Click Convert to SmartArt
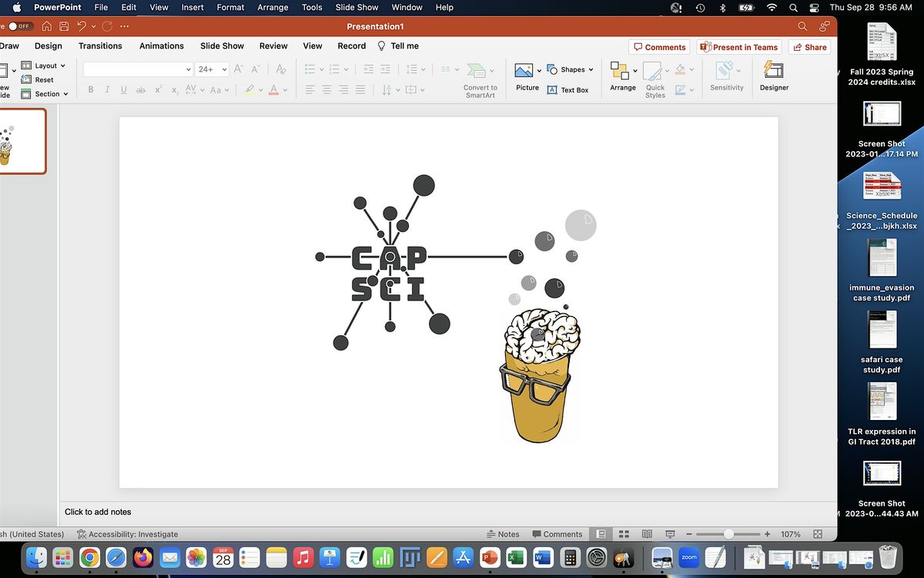Screen dimensions: 924x578 click(x=480, y=80)
